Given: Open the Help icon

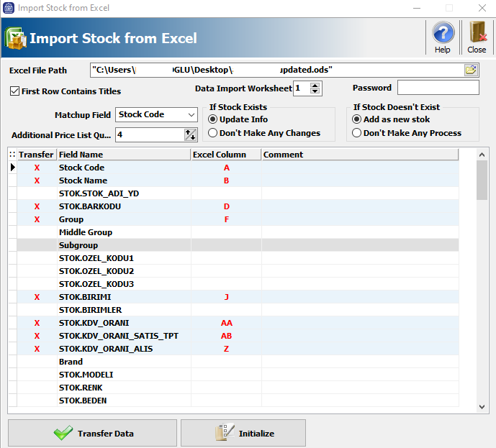Looking at the screenshot, I should tap(443, 32).
